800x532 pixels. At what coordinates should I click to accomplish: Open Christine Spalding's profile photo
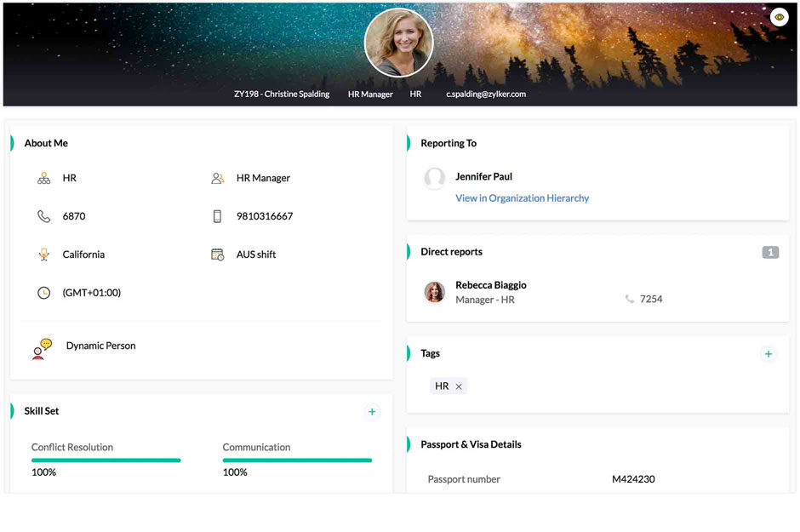(x=399, y=43)
